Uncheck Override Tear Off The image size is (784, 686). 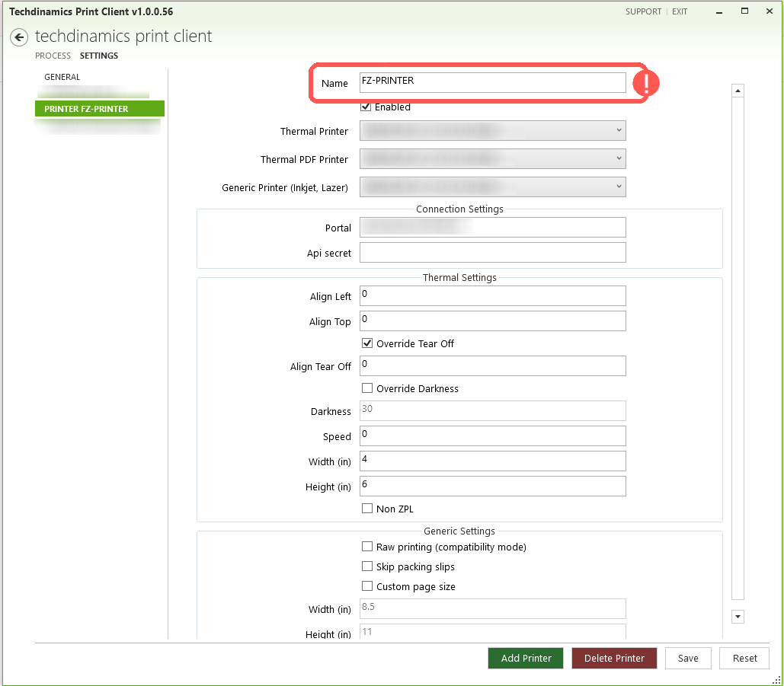click(x=367, y=343)
